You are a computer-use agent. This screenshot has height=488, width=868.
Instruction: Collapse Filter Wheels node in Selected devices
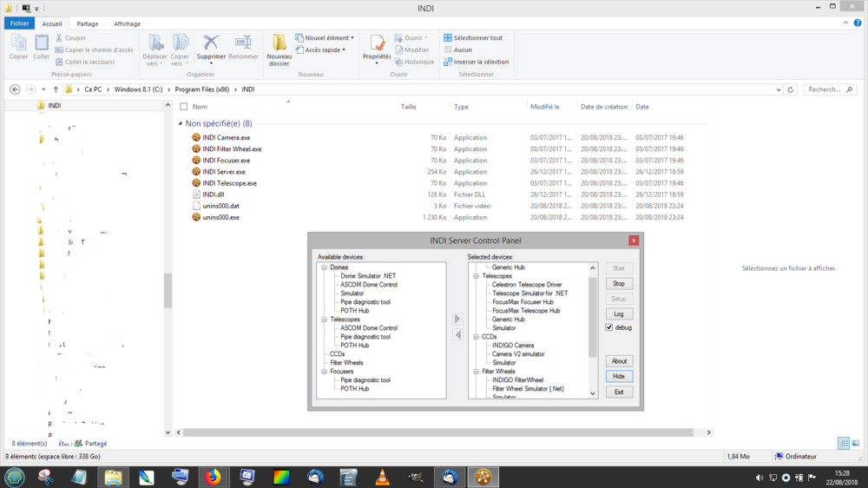click(476, 372)
